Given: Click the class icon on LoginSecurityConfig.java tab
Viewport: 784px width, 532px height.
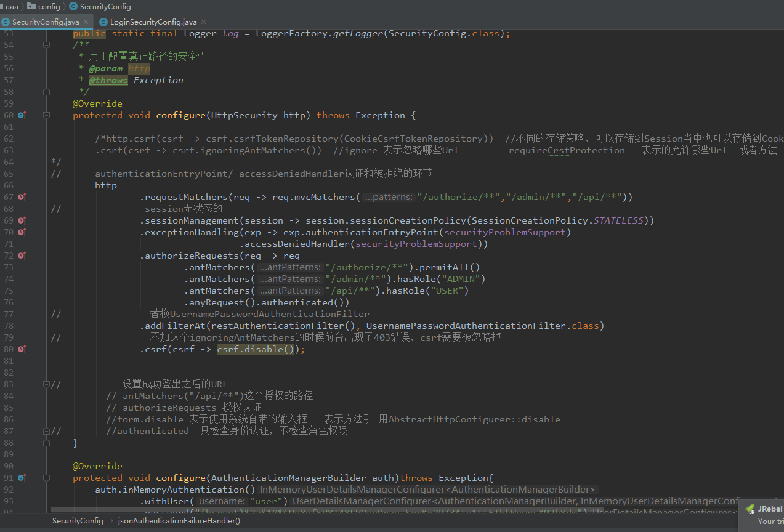Looking at the screenshot, I should coord(103,22).
